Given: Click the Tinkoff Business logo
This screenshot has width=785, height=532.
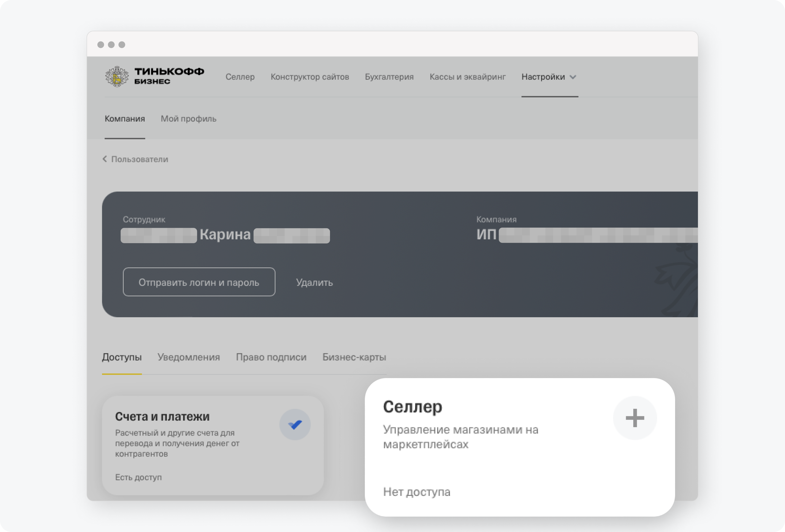Looking at the screenshot, I should pos(154,77).
